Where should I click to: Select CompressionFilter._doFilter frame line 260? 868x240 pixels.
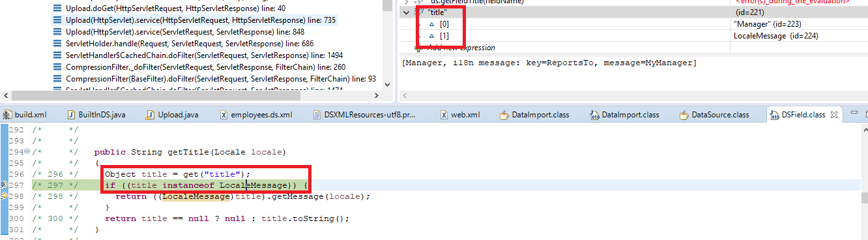205,67
